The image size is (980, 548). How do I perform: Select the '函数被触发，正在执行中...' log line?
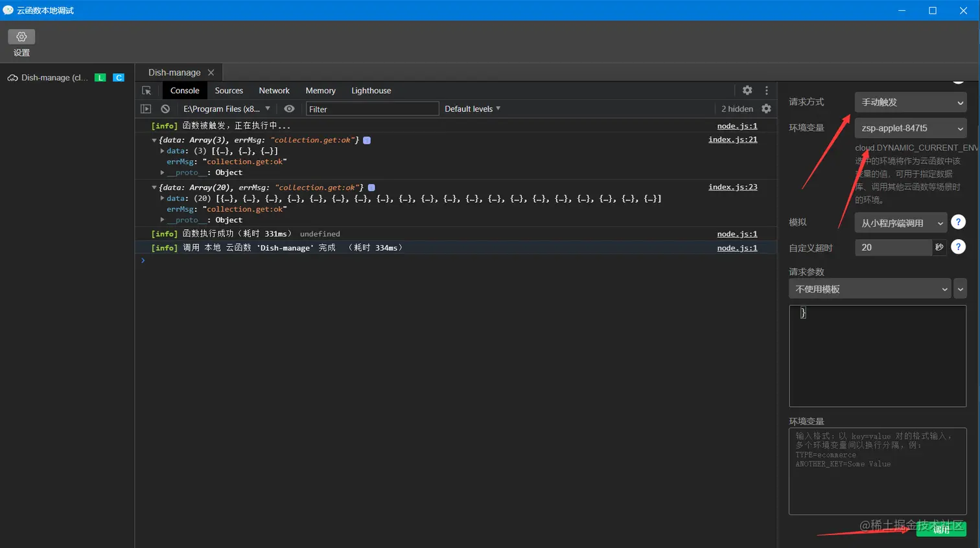(237, 126)
